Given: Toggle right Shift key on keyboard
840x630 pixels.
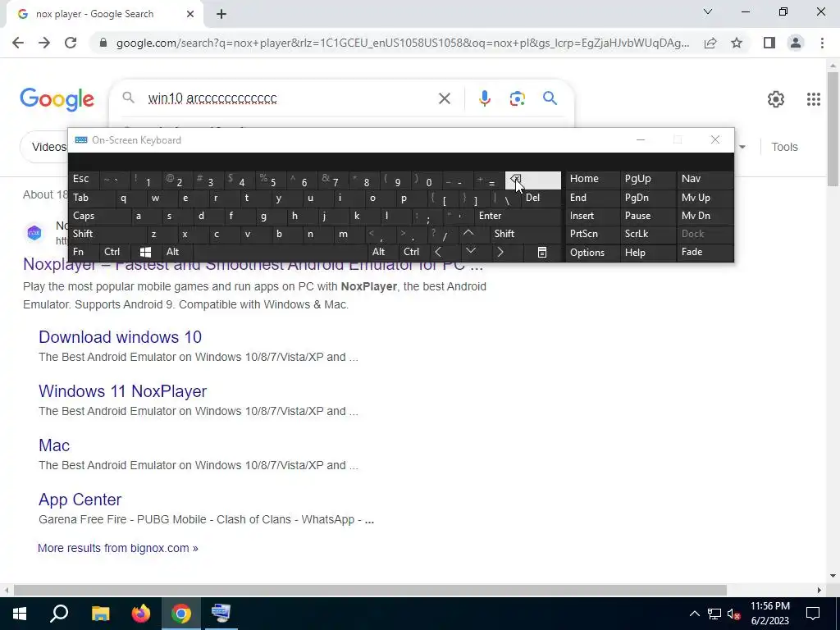Looking at the screenshot, I should [526, 234].
